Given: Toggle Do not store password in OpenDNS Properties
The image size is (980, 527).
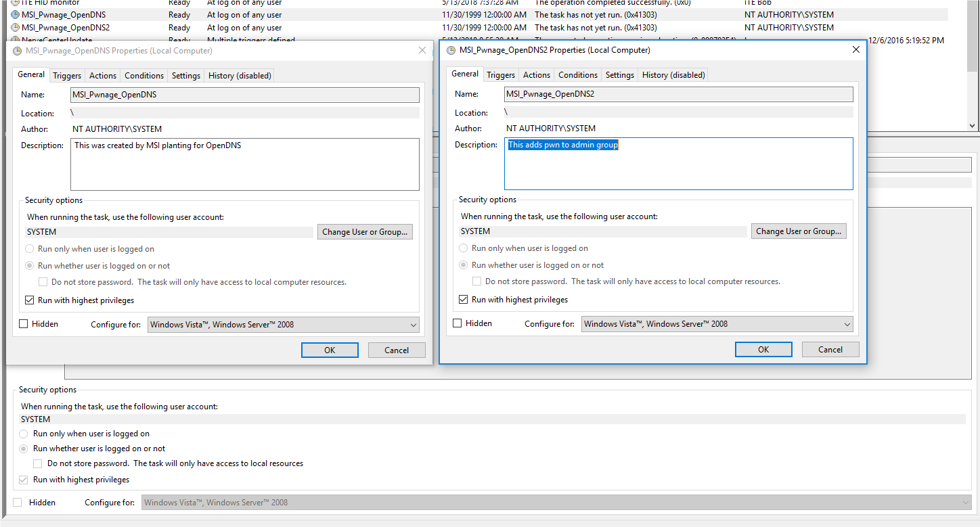Looking at the screenshot, I should (x=43, y=282).
